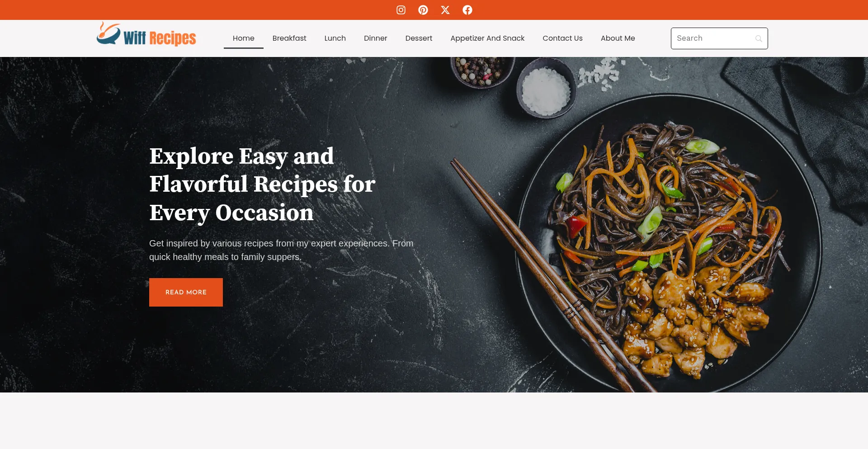Go to the Breakfast menu item
This screenshot has width=868, height=449.
click(x=289, y=38)
